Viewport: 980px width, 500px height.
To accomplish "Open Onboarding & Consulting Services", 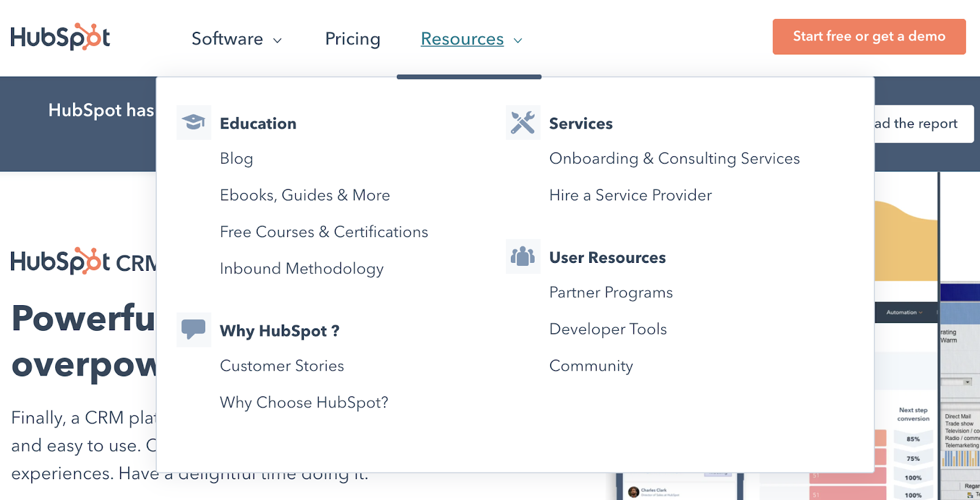I will point(674,159).
